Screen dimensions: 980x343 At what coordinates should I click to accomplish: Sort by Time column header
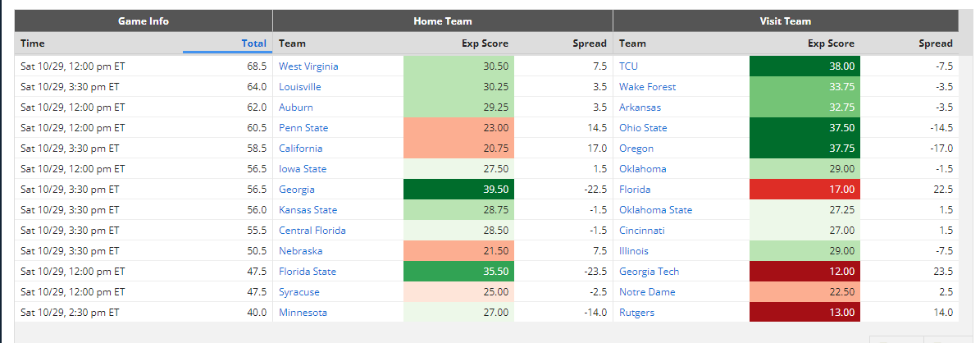(x=33, y=43)
